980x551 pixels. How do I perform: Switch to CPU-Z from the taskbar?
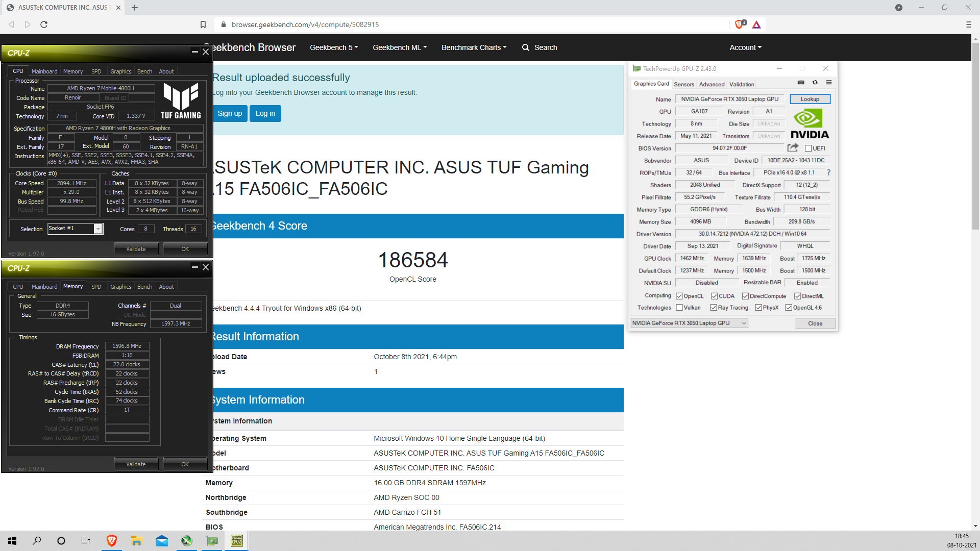tap(237, 541)
